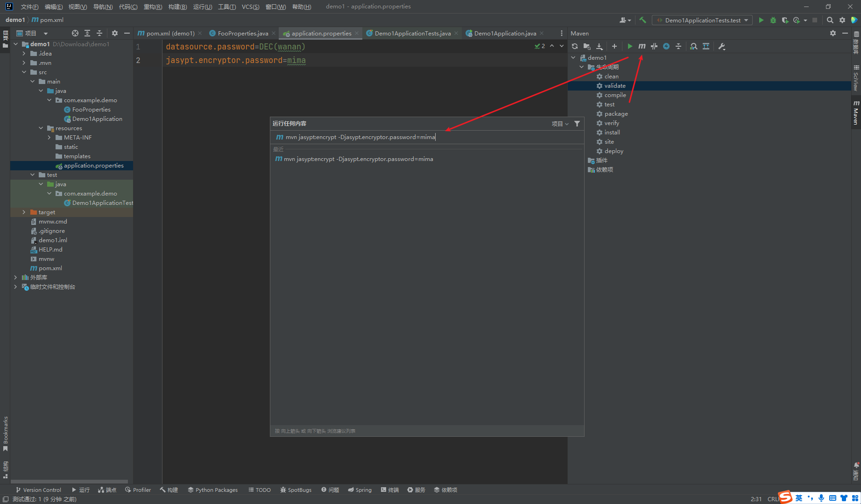This screenshot has height=504, width=861.
Task: Hide the Maven tool window
Action: point(845,33)
